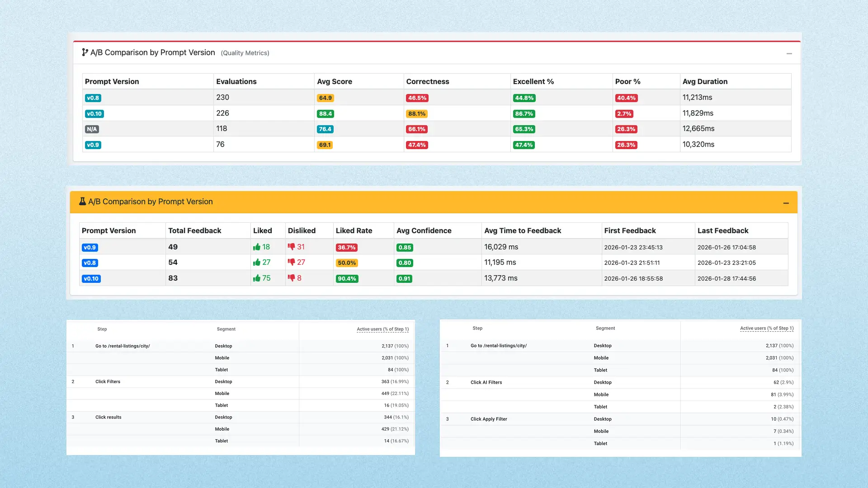The width and height of the screenshot is (868, 488).
Task: Click the N/A prompt version badge
Action: click(x=92, y=129)
